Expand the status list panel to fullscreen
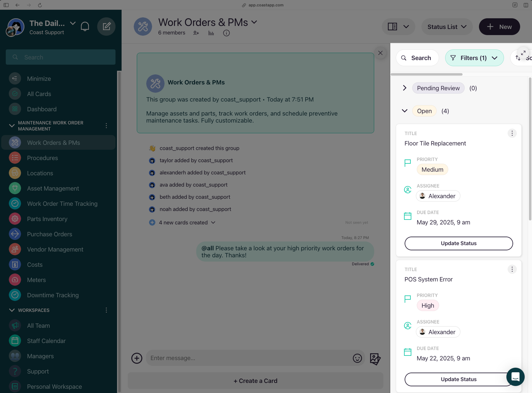This screenshot has height=393, width=532. tap(523, 53)
